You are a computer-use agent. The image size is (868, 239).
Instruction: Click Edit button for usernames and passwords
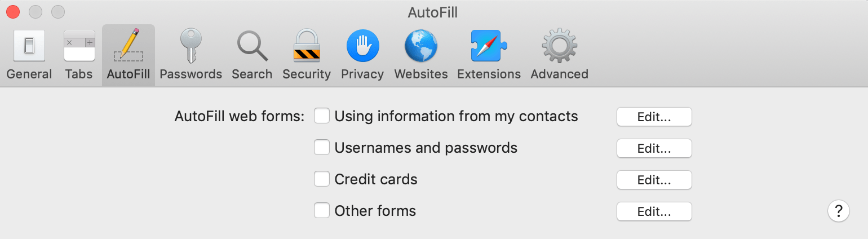click(x=654, y=148)
